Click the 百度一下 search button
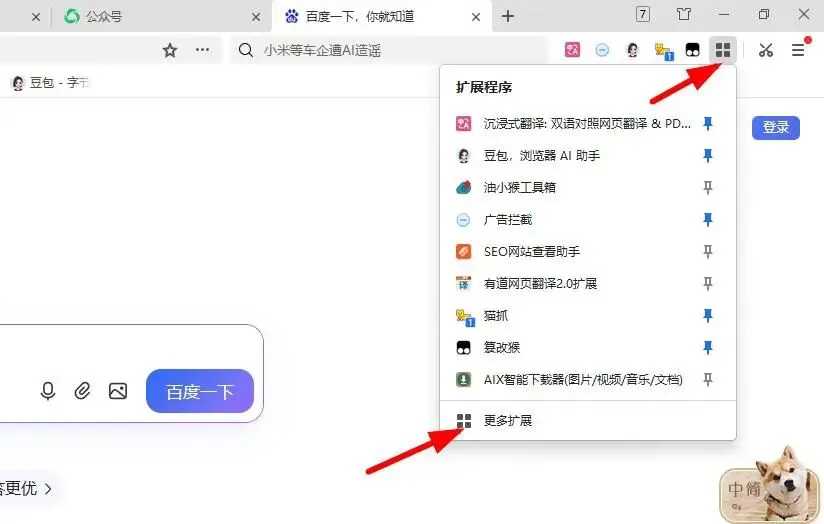The width and height of the screenshot is (824, 524). tap(200, 391)
